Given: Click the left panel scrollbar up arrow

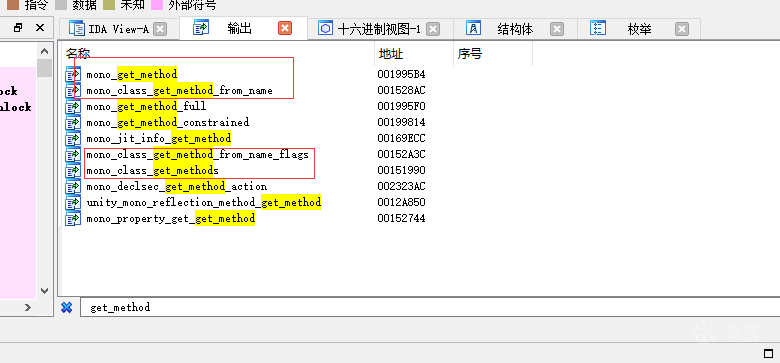Looking at the screenshot, I should [44, 51].
